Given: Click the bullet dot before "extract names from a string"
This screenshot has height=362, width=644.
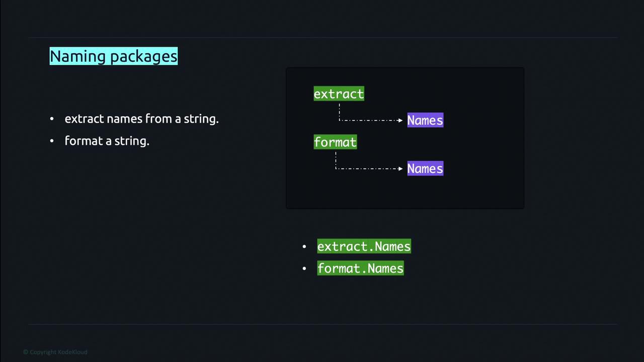Looking at the screenshot, I should pyautogui.click(x=52, y=119).
